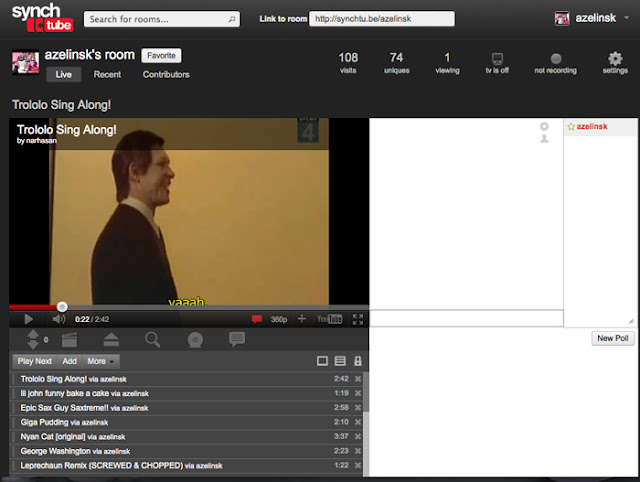Viewport: 640px width, 482px height.
Task: Remove Trololo Sing Along! from playlist
Action: pos(358,379)
